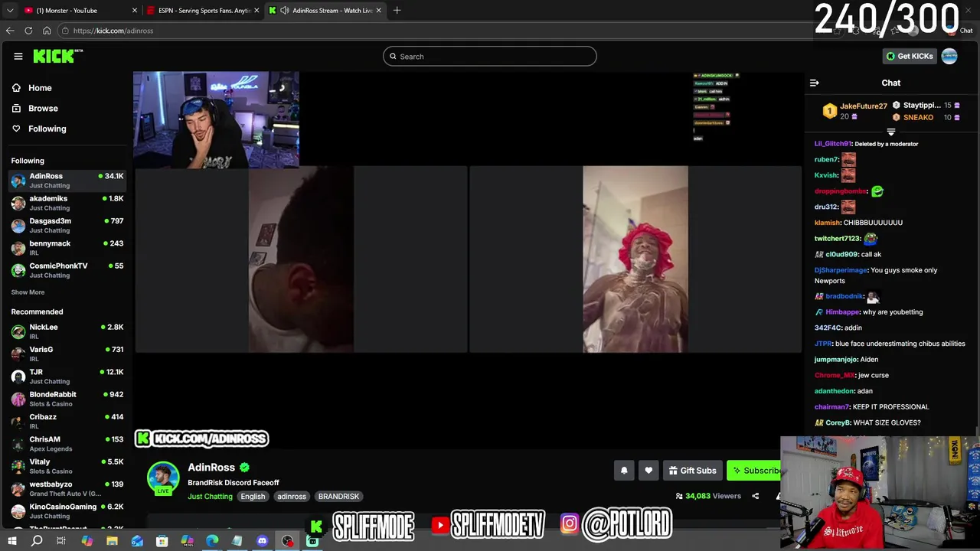The image size is (980, 551).
Task: Click the bell notification icon under stream
Action: pyautogui.click(x=624, y=471)
